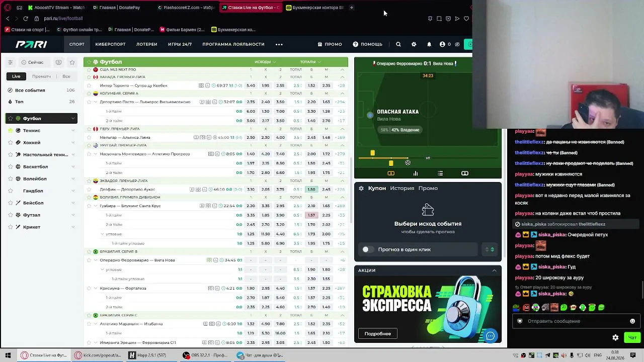The height and width of the screenshot is (362, 644).
Task: Go back in the browser
Action: tap(8, 19)
